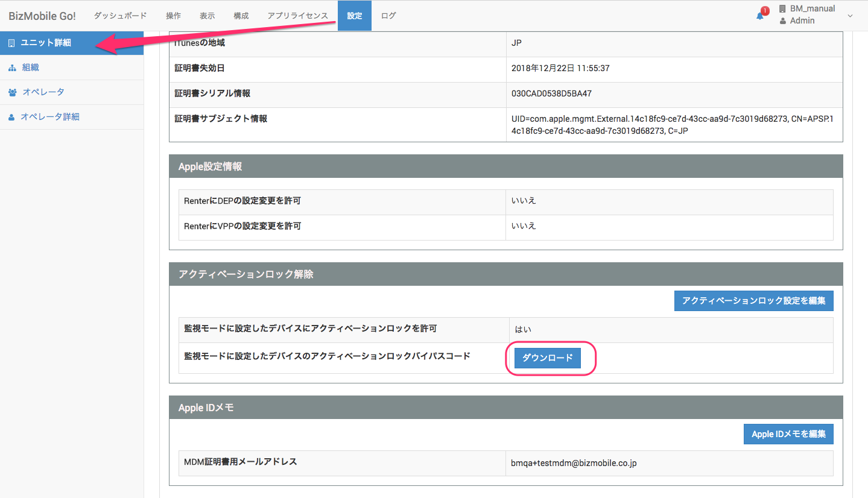The image size is (868, 498).
Task: Download the activation lock bypass code
Action: [547, 358]
